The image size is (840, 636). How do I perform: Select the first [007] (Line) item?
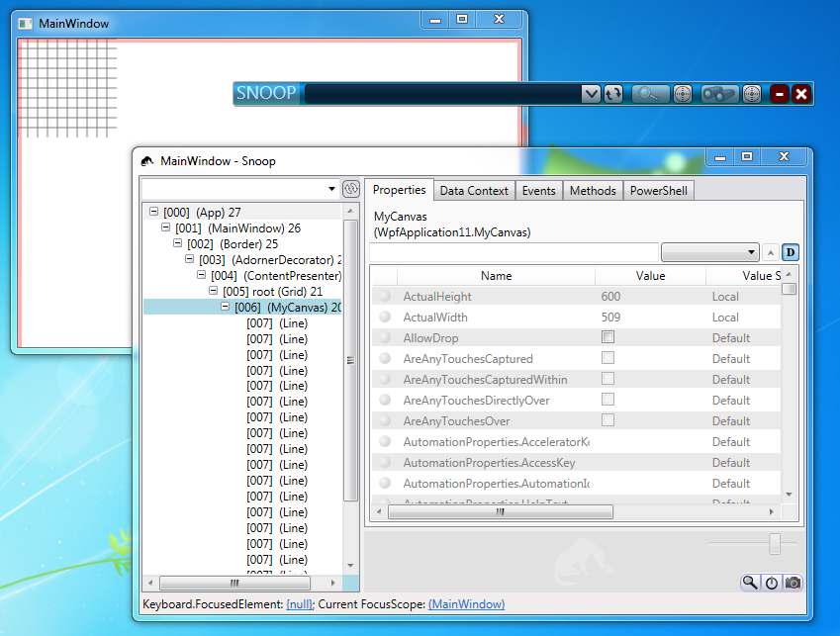[x=277, y=322]
